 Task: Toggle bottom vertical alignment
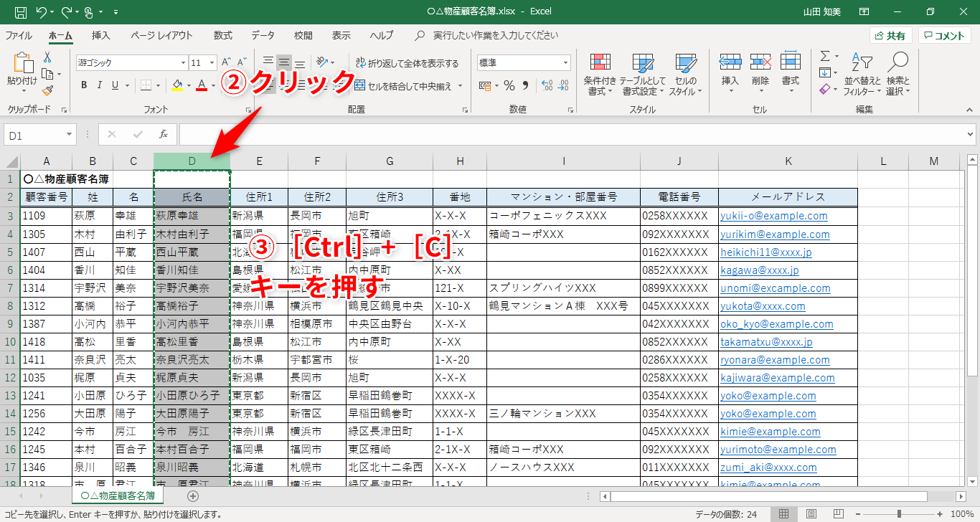pos(300,62)
